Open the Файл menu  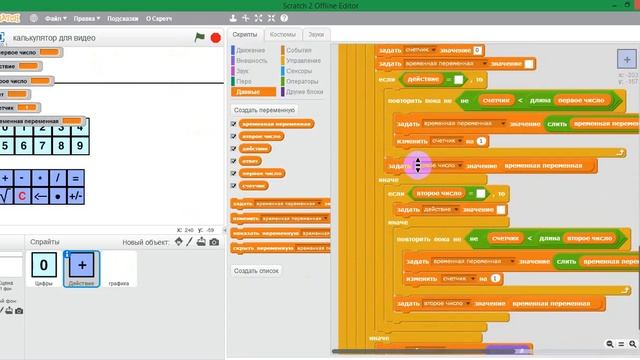(x=55, y=18)
